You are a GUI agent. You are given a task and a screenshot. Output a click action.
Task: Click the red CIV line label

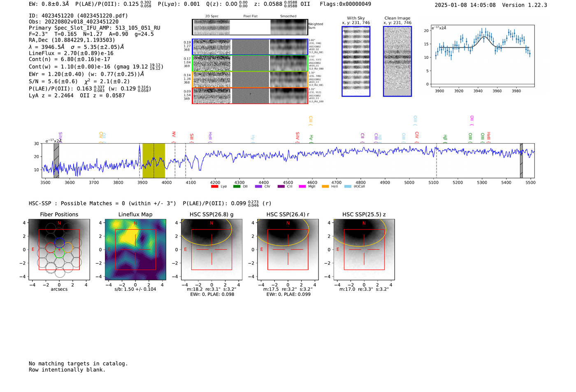417,135
